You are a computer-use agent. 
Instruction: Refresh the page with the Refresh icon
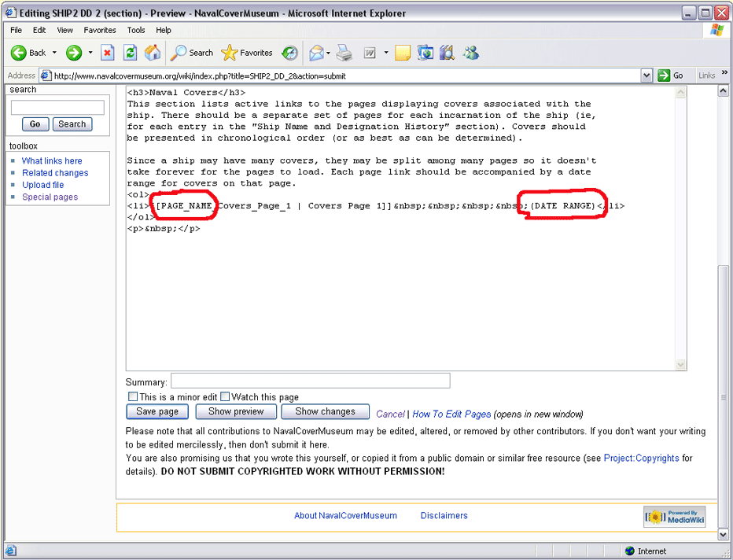click(131, 53)
